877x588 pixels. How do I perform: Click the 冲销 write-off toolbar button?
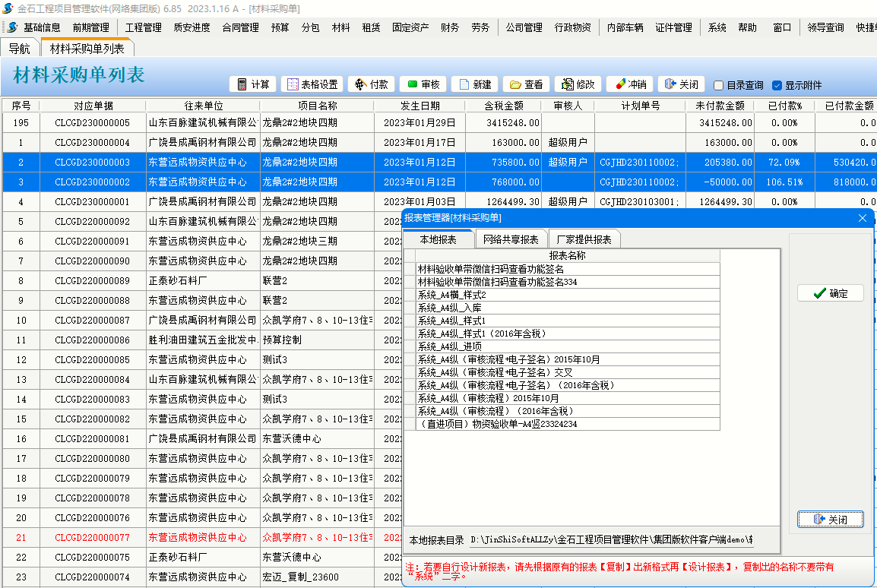pos(630,84)
